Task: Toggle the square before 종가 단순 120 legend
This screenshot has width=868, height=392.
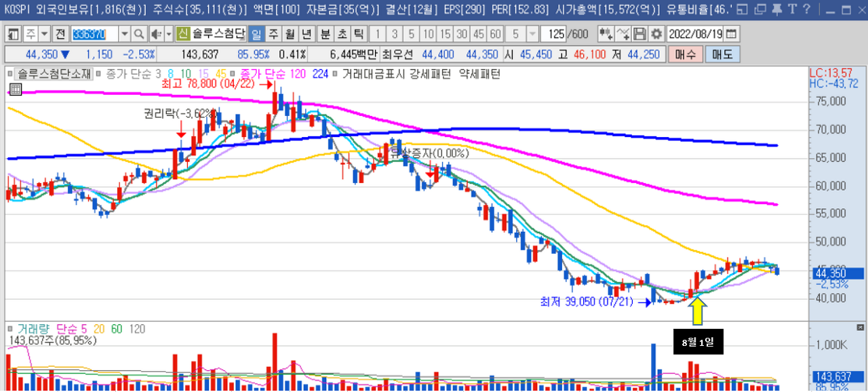Action: point(233,74)
